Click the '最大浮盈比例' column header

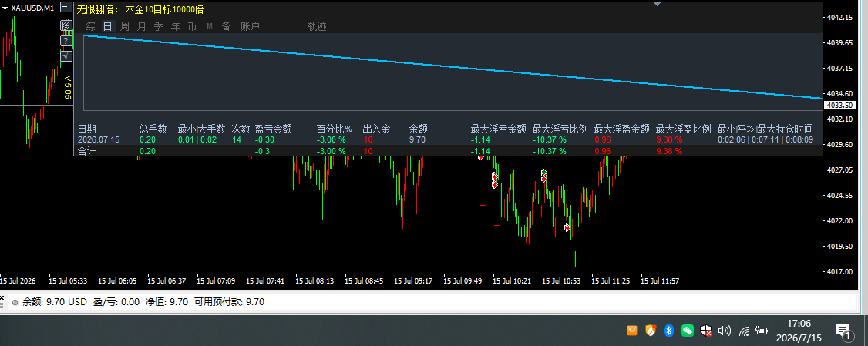(x=683, y=129)
